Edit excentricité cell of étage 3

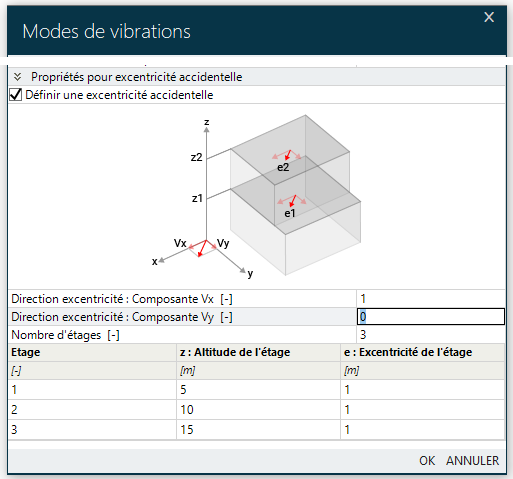(422, 430)
